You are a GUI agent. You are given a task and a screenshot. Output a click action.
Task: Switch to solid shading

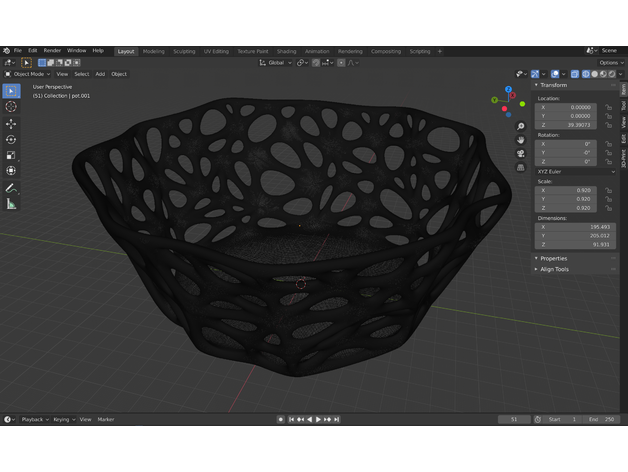tap(594, 74)
